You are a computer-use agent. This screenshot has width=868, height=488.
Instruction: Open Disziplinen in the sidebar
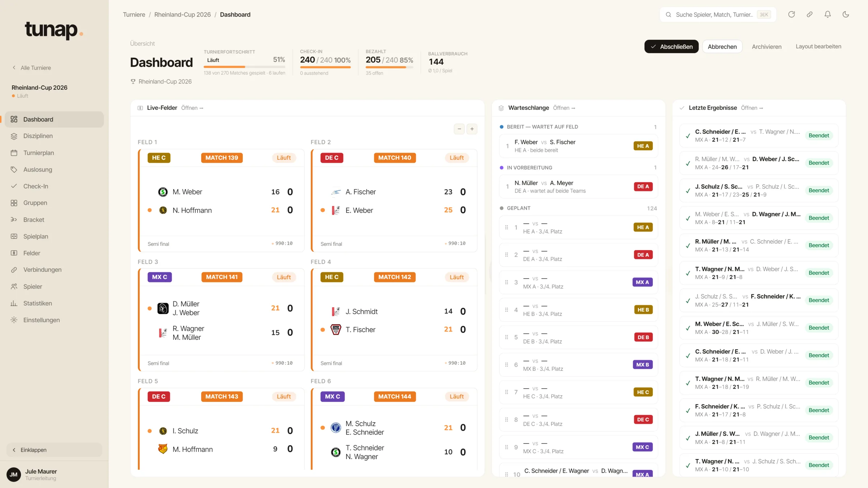pos(54,136)
